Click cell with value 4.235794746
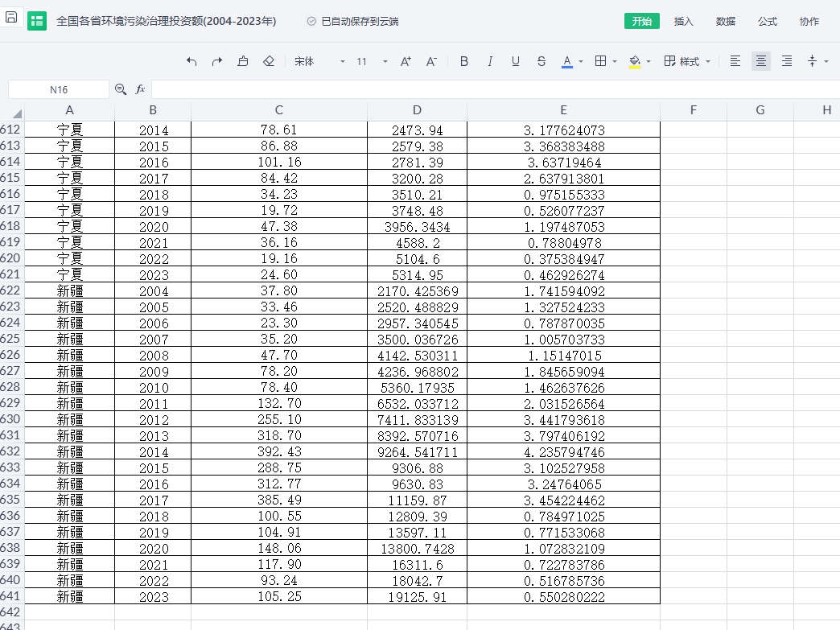The width and height of the screenshot is (840, 630). 563,451
